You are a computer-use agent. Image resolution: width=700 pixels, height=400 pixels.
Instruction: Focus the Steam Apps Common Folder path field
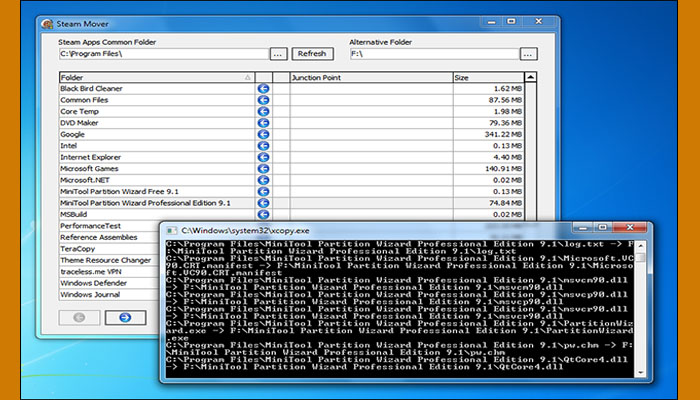[164, 54]
